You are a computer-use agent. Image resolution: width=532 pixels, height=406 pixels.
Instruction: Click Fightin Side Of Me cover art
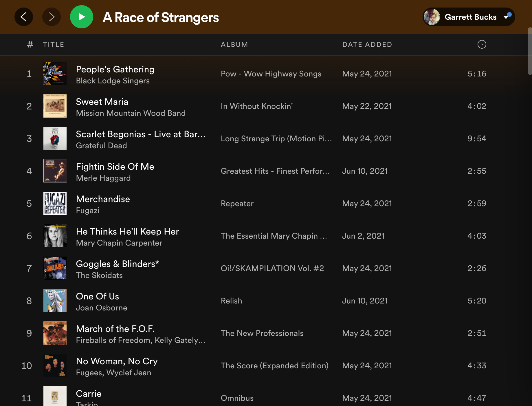[55, 171]
